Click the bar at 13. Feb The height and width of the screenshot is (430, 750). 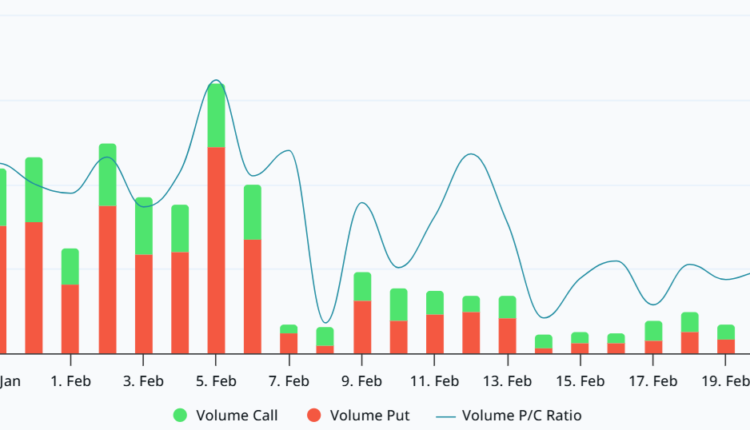pos(508,327)
